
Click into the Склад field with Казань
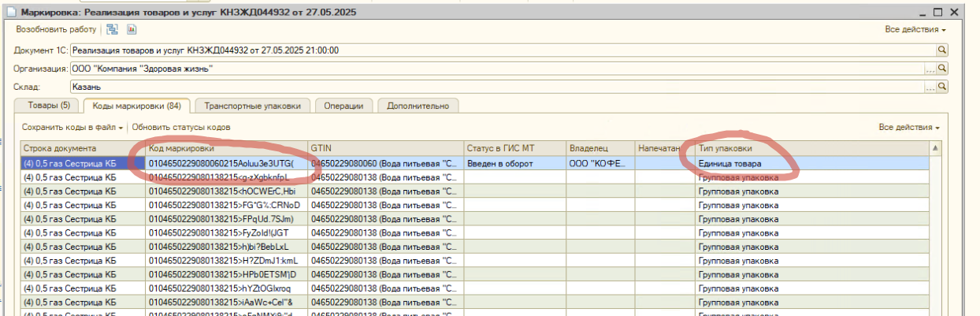click(x=496, y=87)
